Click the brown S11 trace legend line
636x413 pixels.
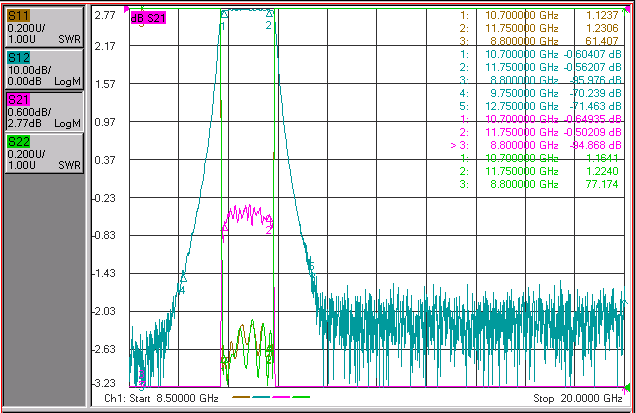241,397
